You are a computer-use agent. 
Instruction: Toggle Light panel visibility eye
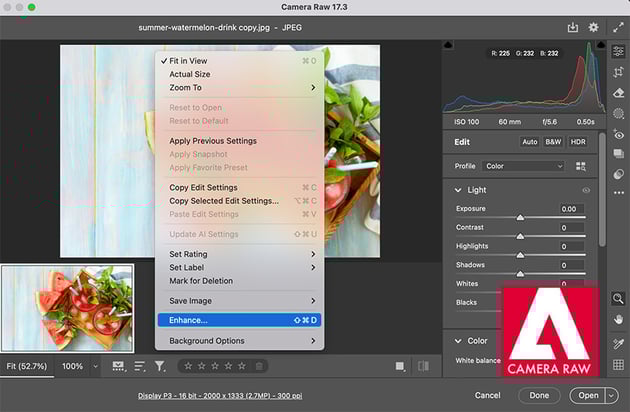(586, 190)
